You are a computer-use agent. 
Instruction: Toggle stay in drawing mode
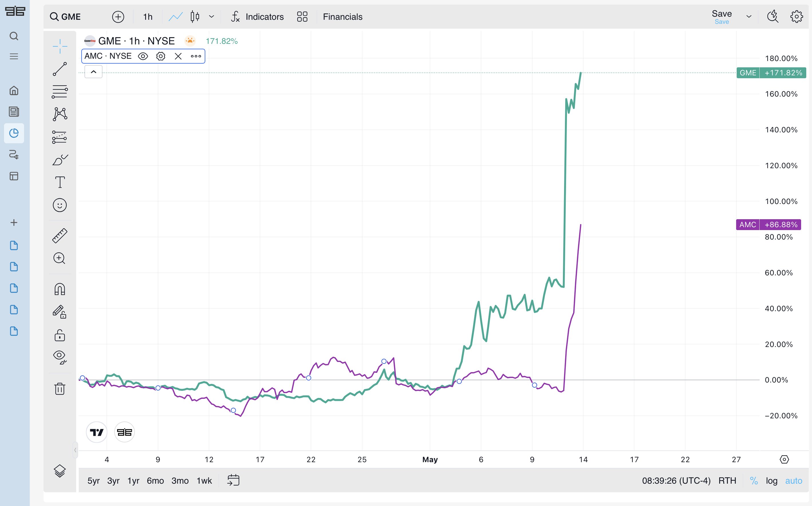[60, 311]
